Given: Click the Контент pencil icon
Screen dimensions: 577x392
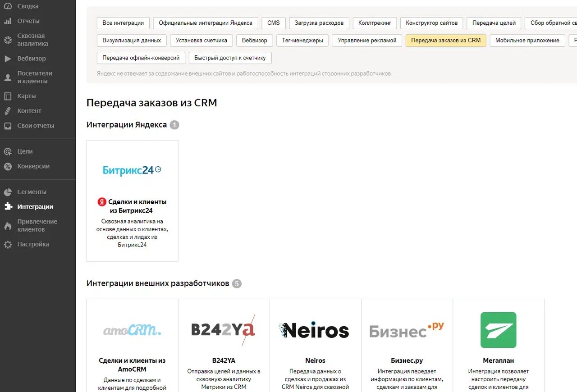Looking at the screenshot, I should pyautogui.click(x=8, y=111).
